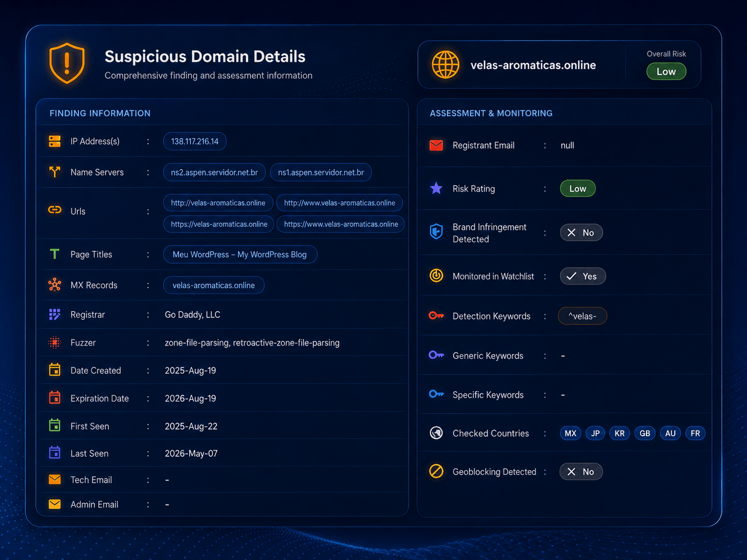Select the AU country tag
Image resolution: width=747 pixels, height=560 pixels.
pyautogui.click(x=670, y=433)
